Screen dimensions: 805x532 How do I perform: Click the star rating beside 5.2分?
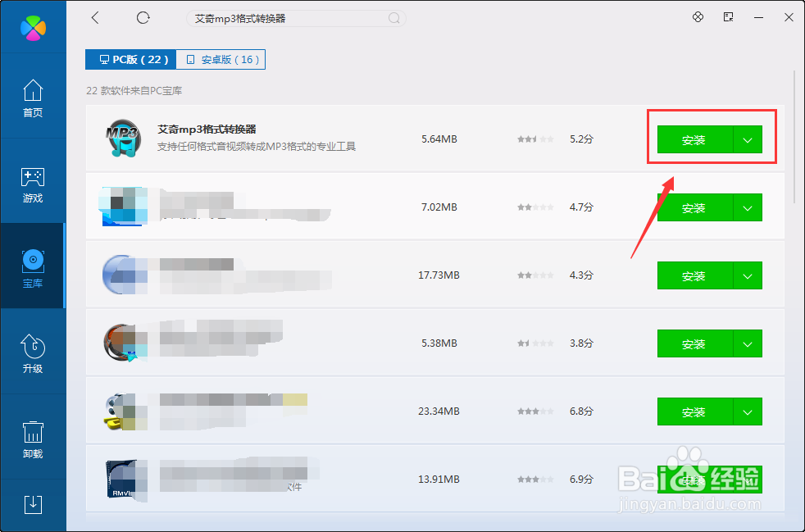(535, 139)
